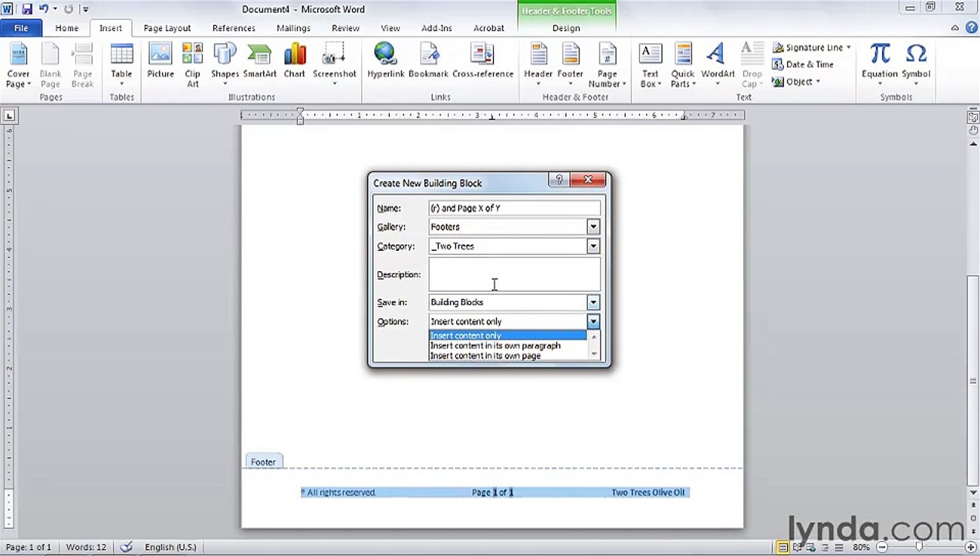Switch to the View tab
This screenshot has width=980, height=556.
click(x=390, y=28)
